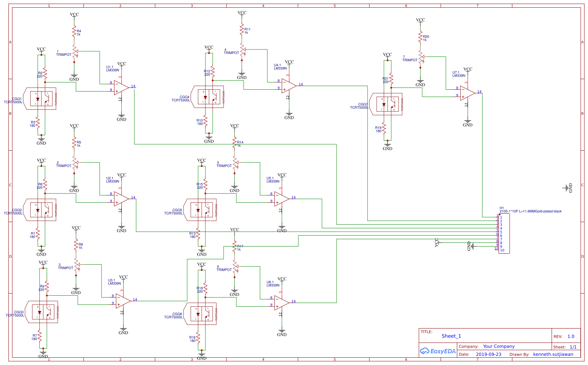Click the CGQ1 TCRT5000L sensor symbol
The width and height of the screenshot is (588, 365).
click(x=40, y=98)
